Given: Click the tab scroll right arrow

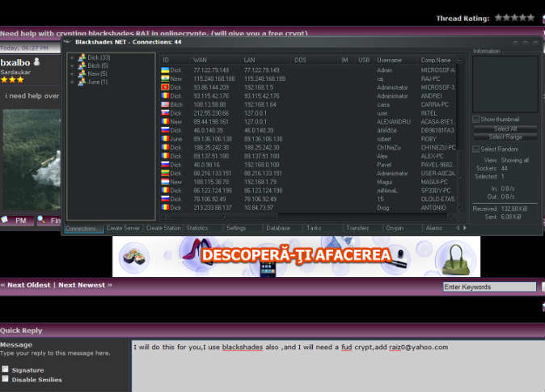Looking at the screenshot, I should pyautogui.click(x=463, y=229).
